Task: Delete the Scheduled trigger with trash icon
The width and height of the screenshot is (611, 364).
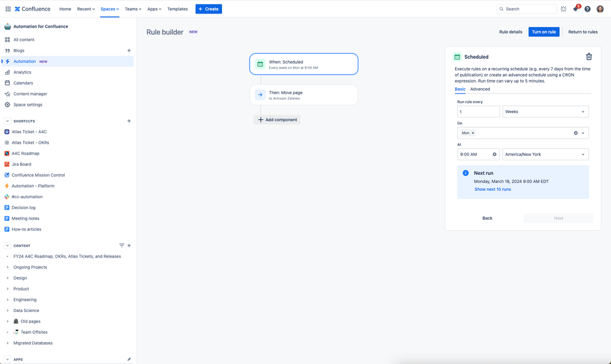Action: [x=589, y=56]
